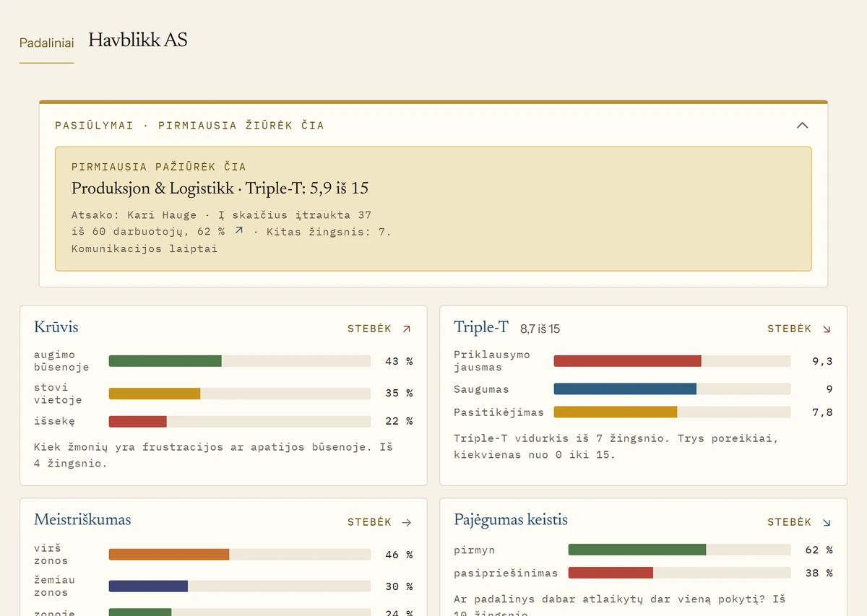
Task: Click the "pasipriešinimas" label
Action: [506, 573]
